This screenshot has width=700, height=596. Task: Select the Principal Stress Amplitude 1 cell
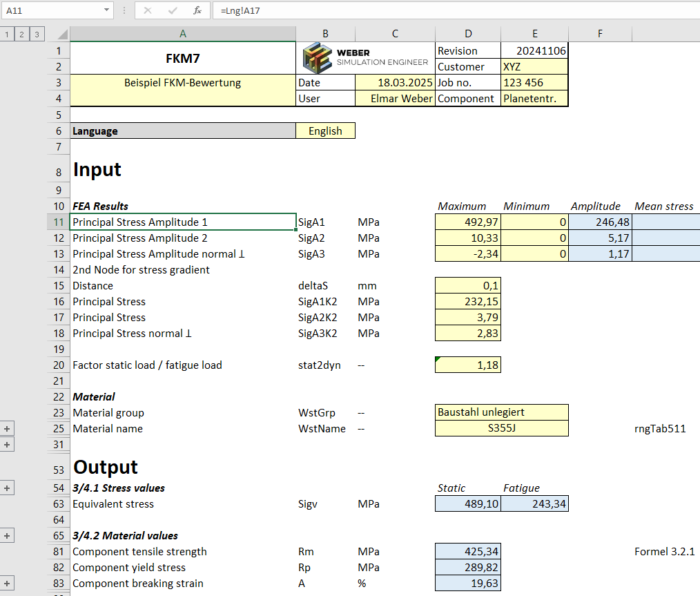click(183, 222)
